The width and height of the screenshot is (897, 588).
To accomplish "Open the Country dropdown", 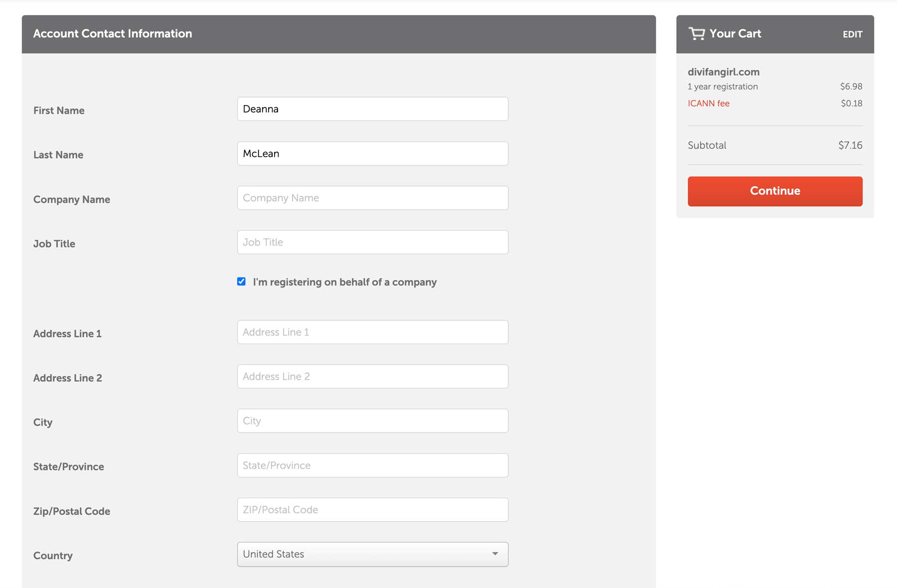I will (372, 554).
